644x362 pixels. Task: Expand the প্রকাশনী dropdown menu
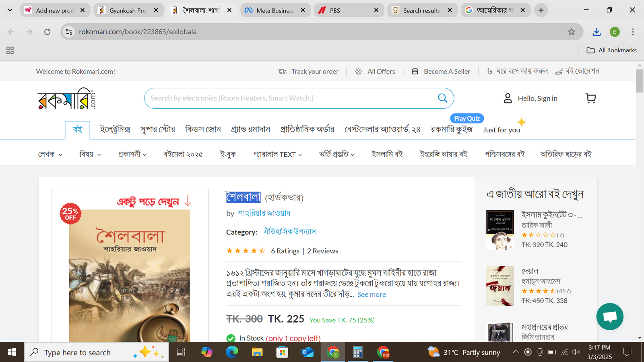point(132,154)
